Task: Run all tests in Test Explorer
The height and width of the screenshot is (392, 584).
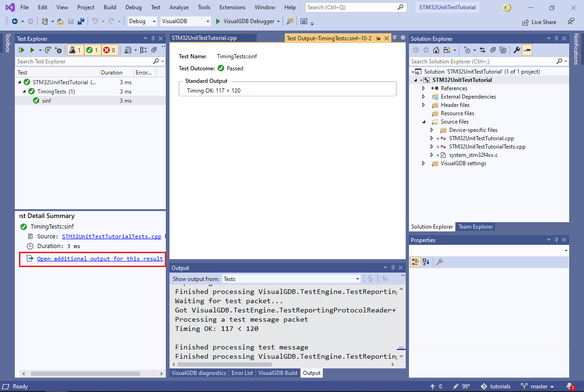Action: (x=21, y=50)
